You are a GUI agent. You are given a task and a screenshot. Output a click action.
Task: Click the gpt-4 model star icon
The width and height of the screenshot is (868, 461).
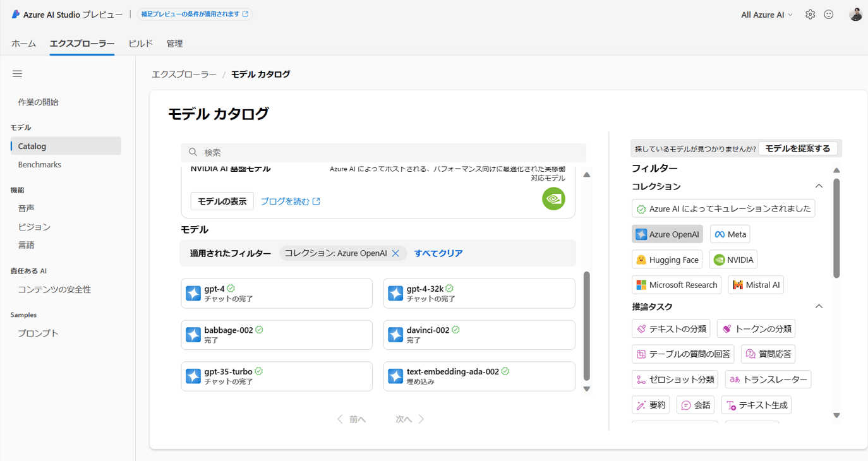pos(193,293)
